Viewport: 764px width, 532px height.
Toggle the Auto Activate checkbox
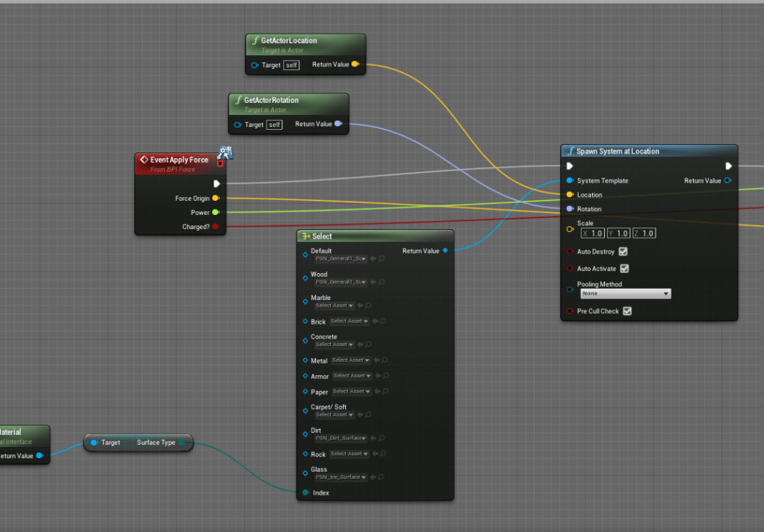coord(624,269)
